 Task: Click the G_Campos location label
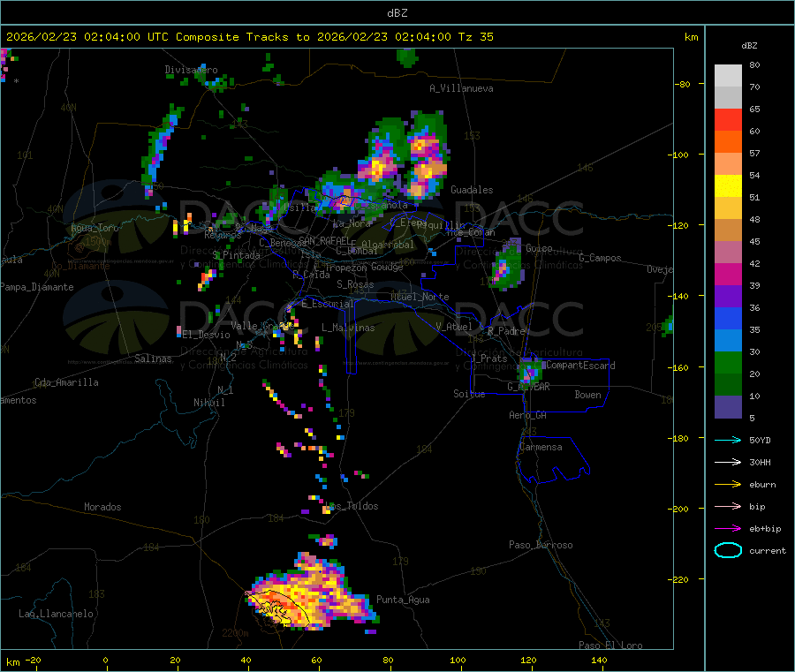pos(601,258)
